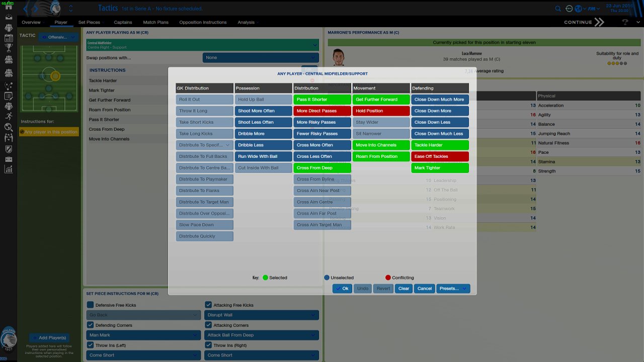Click the Cancel button in the dialog
This screenshot has height=362, width=644.
coord(425,289)
